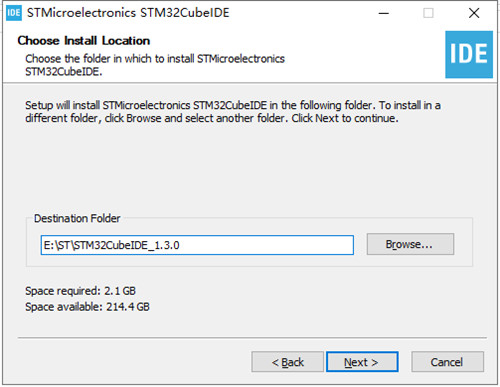Image resolution: width=500 pixels, height=387 pixels.
Task: Minimize the STM32CubeIDE installer window
Action: click(384, 13)
